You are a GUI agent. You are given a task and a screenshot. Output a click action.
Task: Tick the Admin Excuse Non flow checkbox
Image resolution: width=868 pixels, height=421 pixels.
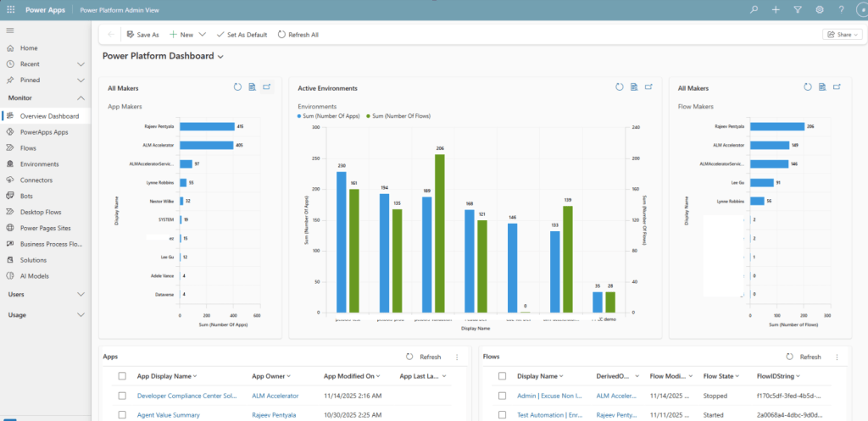pos(502,396)
